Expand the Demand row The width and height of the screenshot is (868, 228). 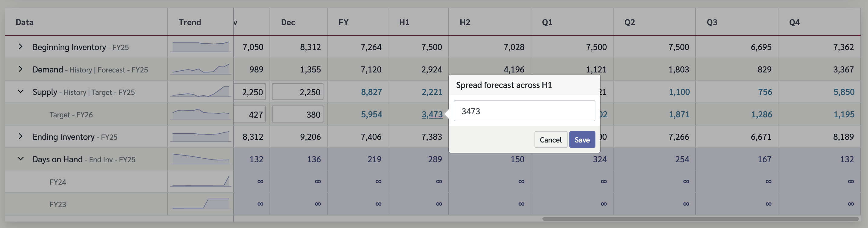tap(21, 69)
